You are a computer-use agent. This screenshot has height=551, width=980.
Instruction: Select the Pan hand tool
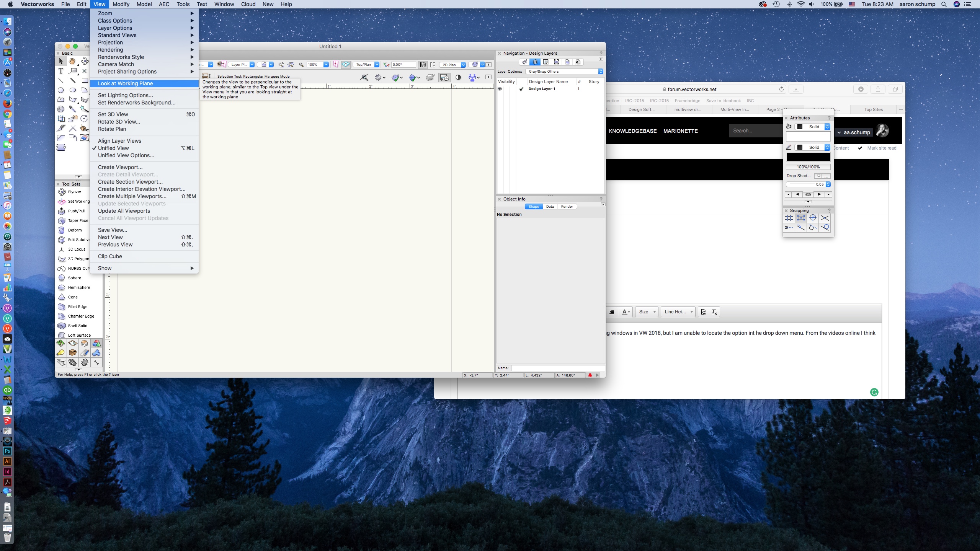72,61
